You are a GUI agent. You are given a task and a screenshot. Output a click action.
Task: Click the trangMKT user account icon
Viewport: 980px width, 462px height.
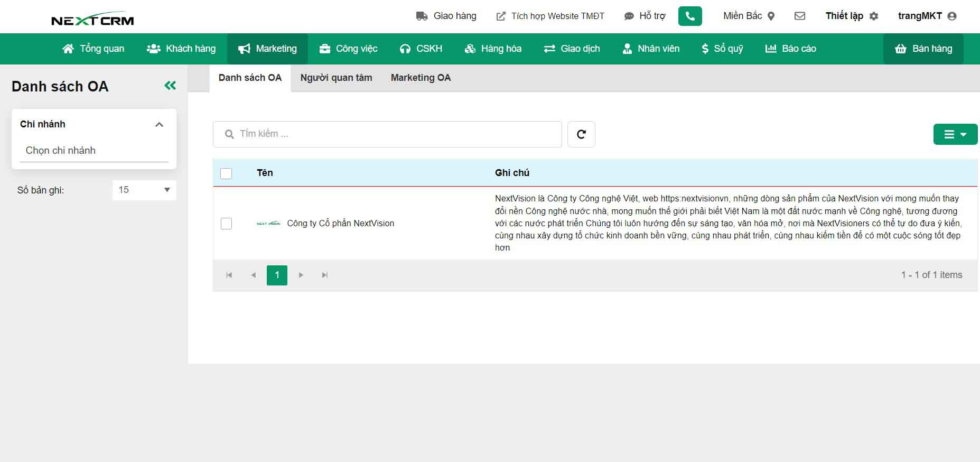(951, 16)
